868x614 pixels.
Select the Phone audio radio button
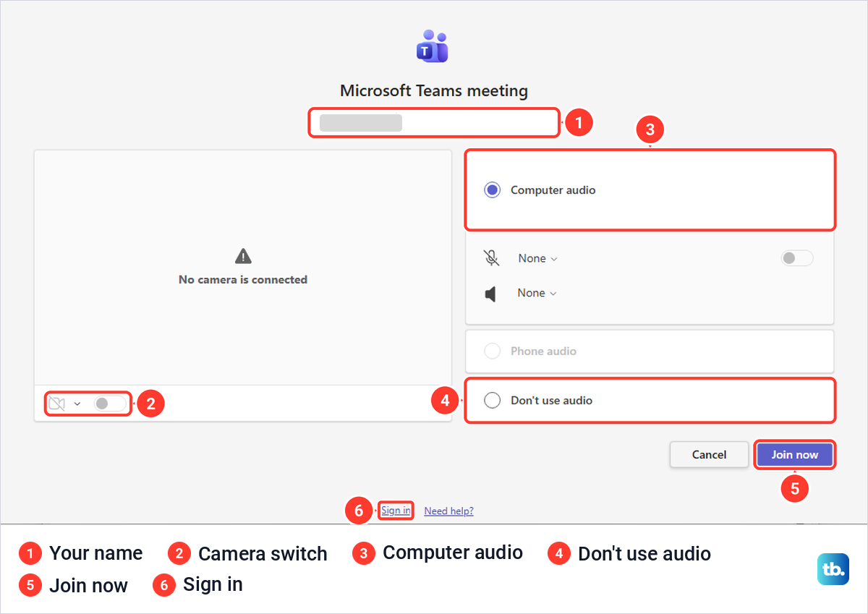pyautogui.click(x=493, y=351)
